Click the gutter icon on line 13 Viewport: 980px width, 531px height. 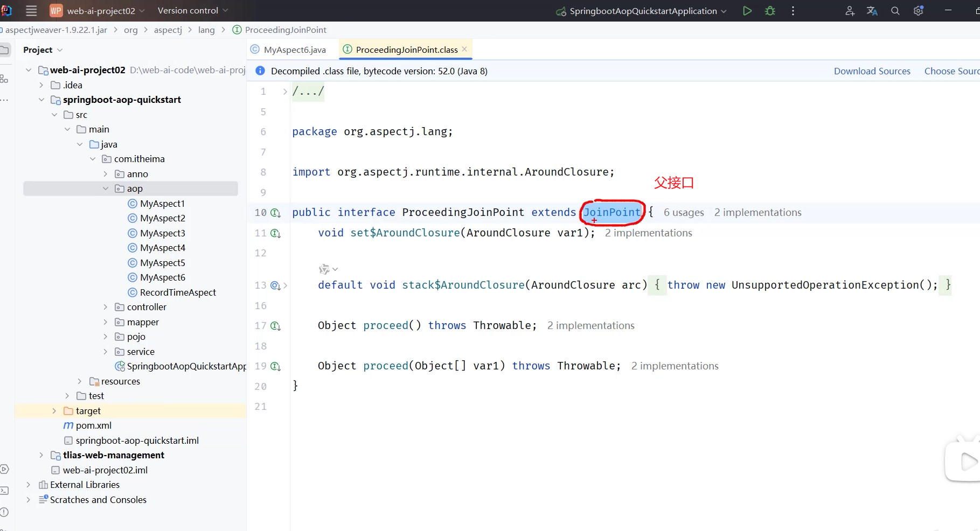coord(276,285)
